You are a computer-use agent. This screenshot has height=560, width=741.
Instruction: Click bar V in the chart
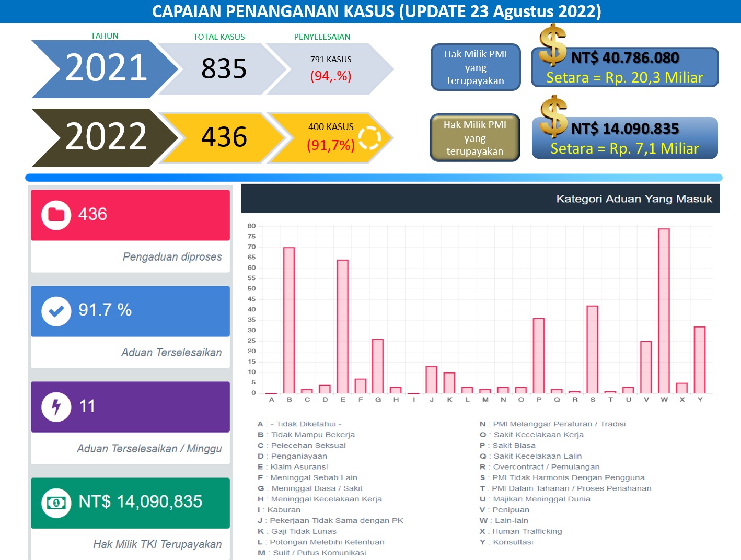pyautogui.click(x=646, y=367)
